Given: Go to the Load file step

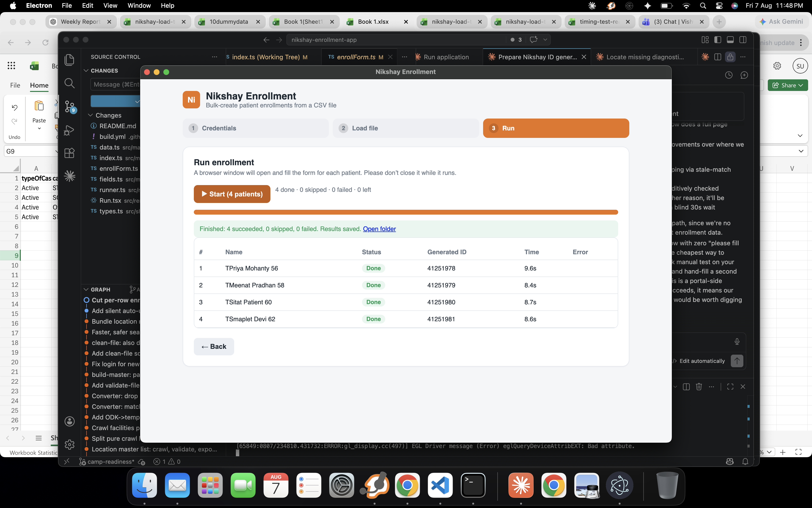Looking at the screenshot, I should (x=406, y=128).
